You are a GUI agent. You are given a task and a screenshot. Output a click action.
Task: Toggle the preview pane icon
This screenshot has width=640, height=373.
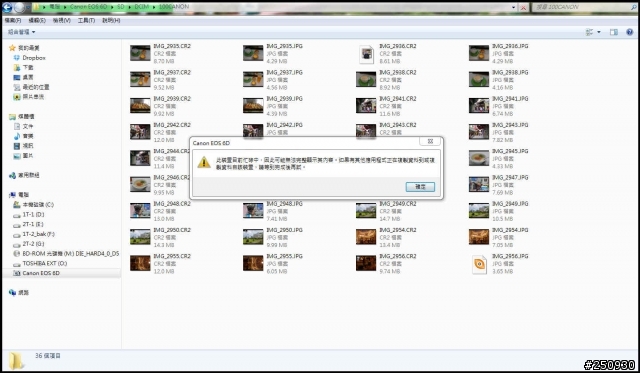point(613,32)
